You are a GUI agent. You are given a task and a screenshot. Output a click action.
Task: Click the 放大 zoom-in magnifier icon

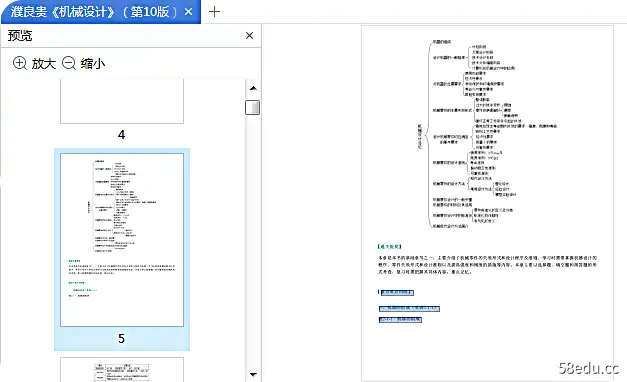[20, 63]
